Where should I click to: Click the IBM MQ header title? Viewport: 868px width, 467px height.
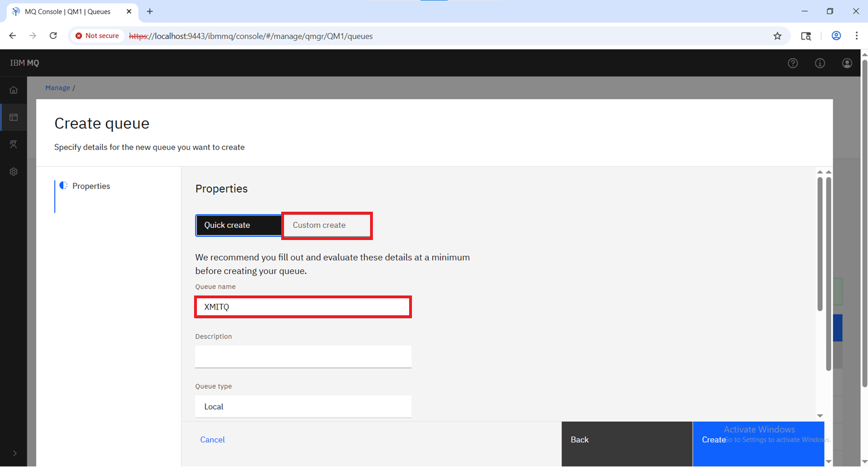[x=24, y=63]
